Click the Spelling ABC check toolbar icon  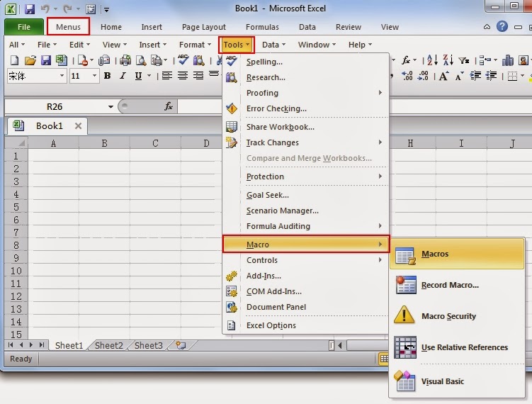[x=183, y=60]
